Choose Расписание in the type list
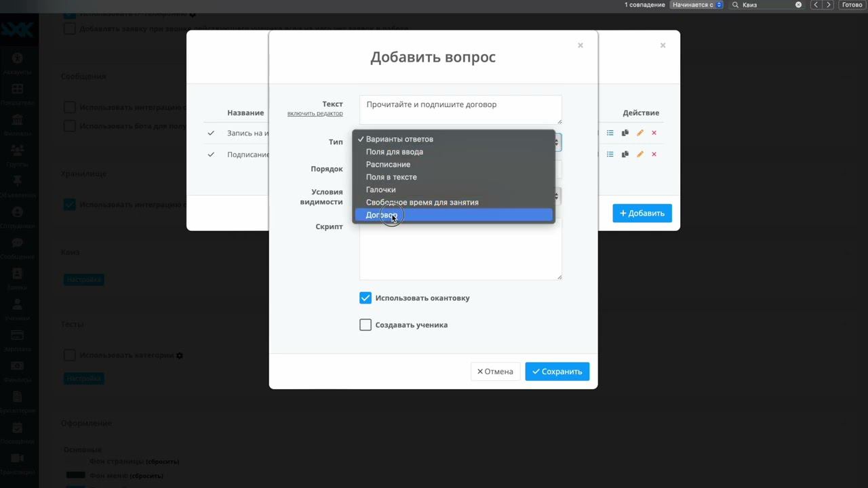Image resolution: width=868 pixels, height=488 pixels. pos(454,164)
